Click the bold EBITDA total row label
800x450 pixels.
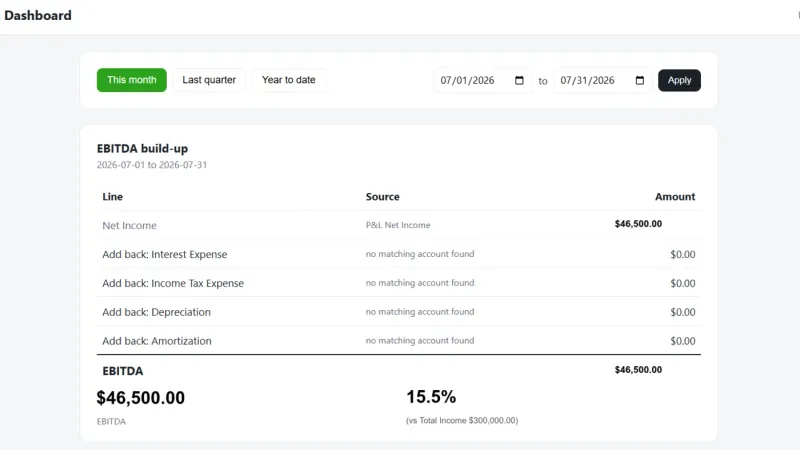pyautogui.click(x=122, y=371)
